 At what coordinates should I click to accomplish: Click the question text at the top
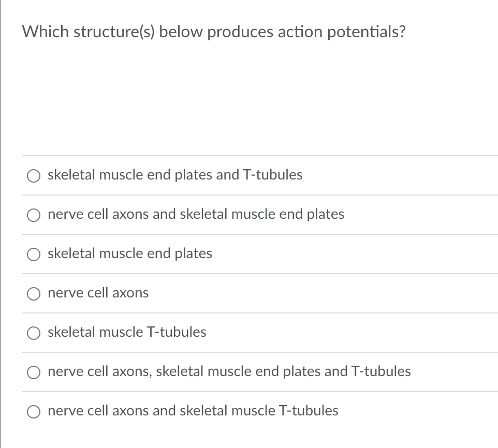click(x=214, y=32)
